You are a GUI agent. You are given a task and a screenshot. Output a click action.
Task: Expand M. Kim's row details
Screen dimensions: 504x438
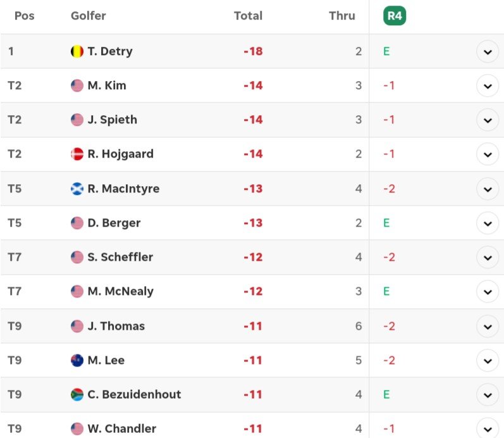(x=488, y=85)
